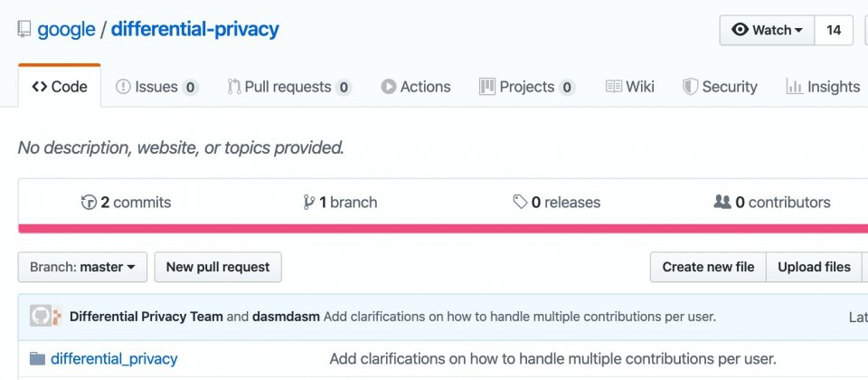Open the Pull requests tab

click(289, 87)
